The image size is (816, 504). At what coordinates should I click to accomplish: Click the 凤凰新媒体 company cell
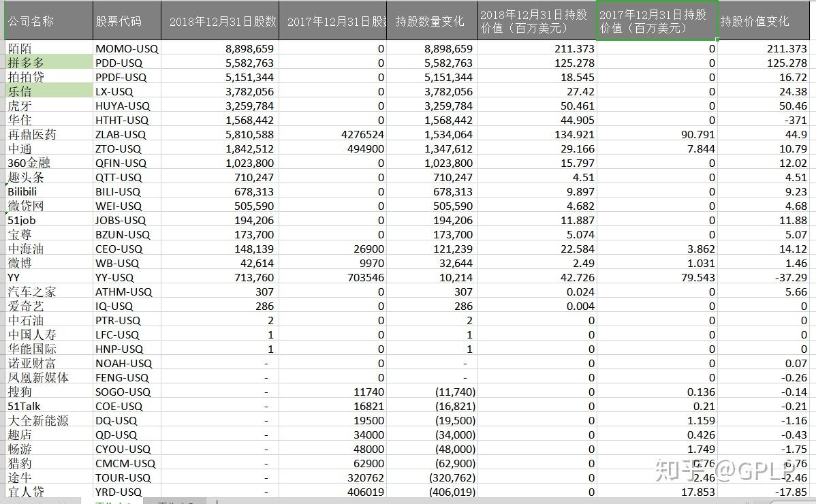[49, 377]
